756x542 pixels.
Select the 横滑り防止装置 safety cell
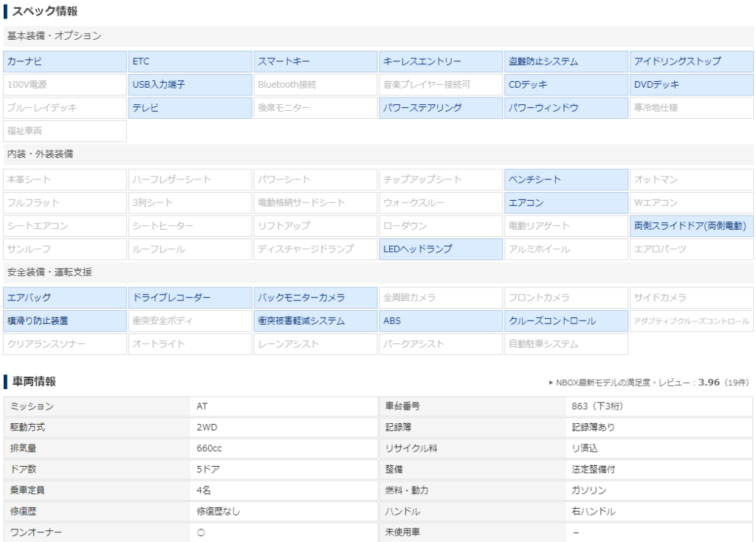pyautogui.click(x=65, y=321)
